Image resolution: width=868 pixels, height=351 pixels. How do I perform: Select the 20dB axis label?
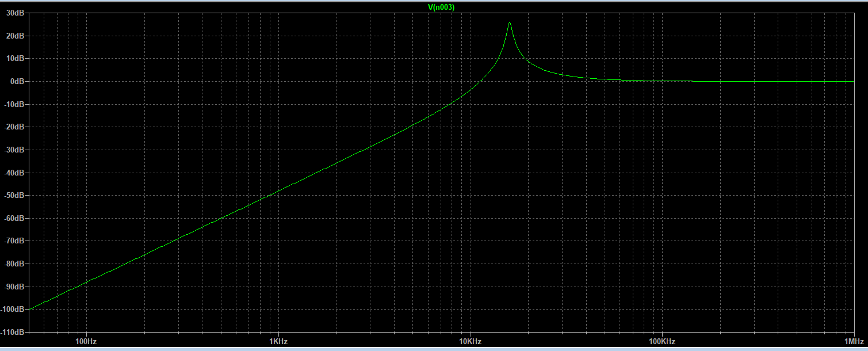15,36
